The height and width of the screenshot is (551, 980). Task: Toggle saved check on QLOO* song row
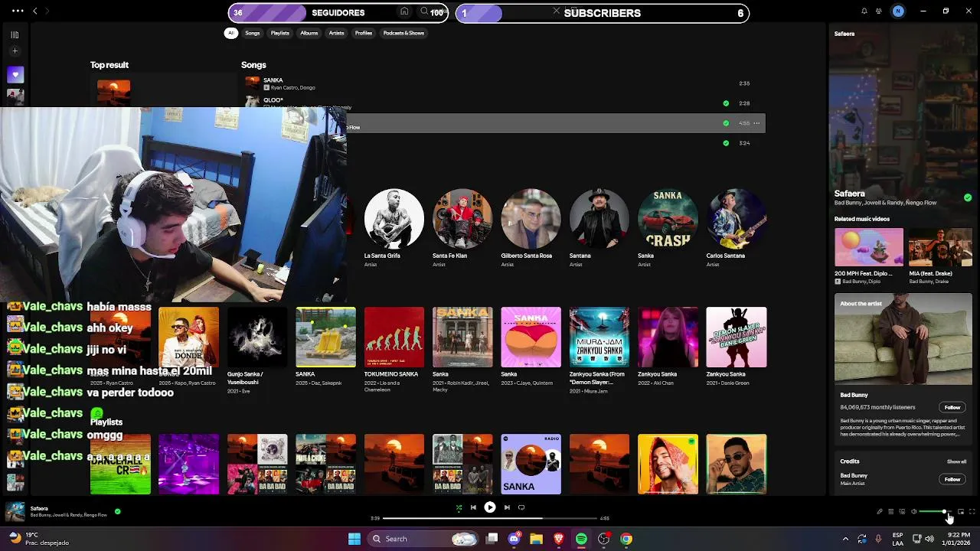click(726, 103)
